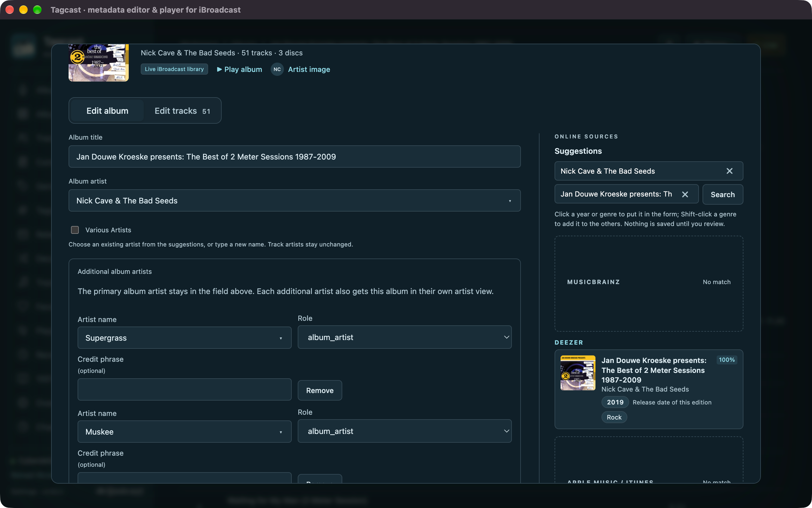Clear the Nick Cave artist suggestion field
This screenshot has height=508, width=812.
click(729, 171)
